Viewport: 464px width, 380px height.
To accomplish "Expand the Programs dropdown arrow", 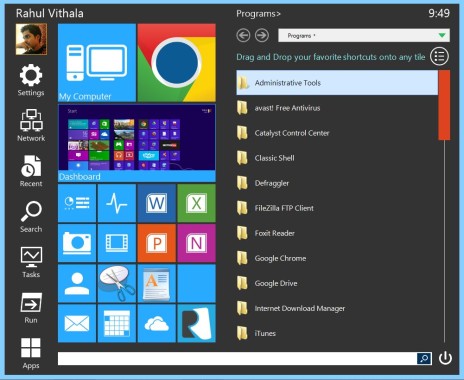I will 442,35.
